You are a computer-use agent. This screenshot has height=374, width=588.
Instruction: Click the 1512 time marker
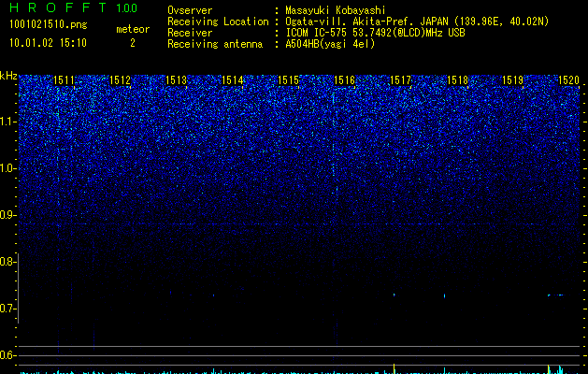(120, 80)
